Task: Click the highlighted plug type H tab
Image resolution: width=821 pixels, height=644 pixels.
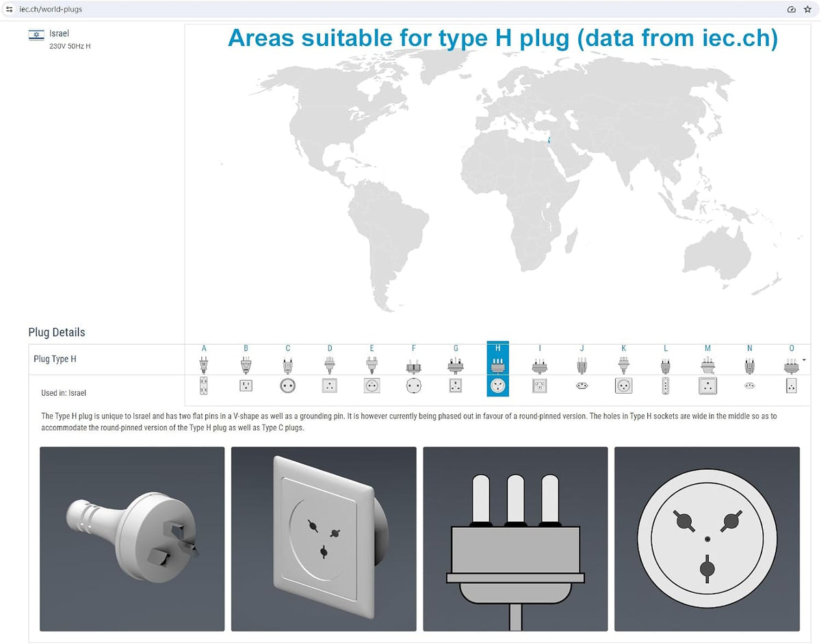Action: click(497, 369)
